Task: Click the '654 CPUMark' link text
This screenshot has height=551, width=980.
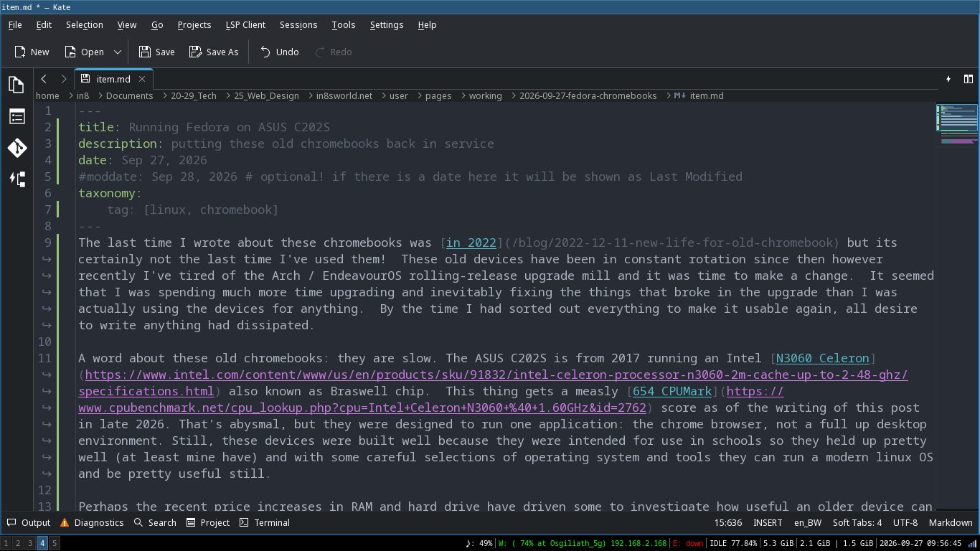Action: click(672, 391)
